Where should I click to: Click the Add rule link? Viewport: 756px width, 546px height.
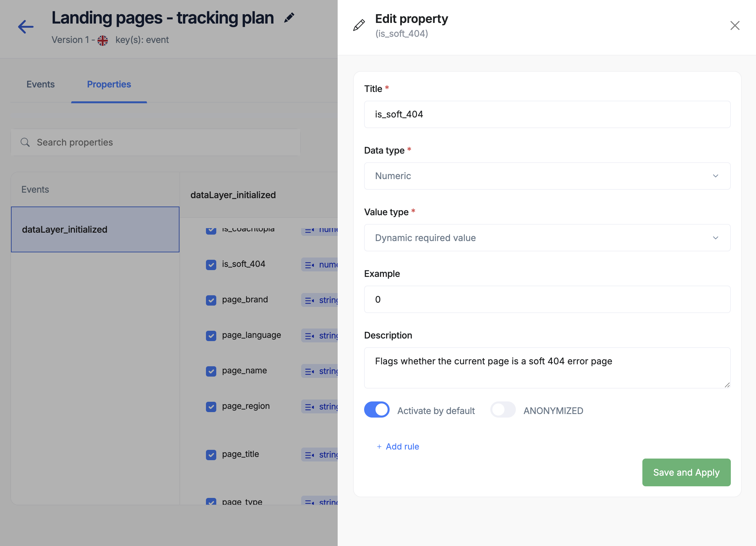pyautogui.click(x=398, y=446)
